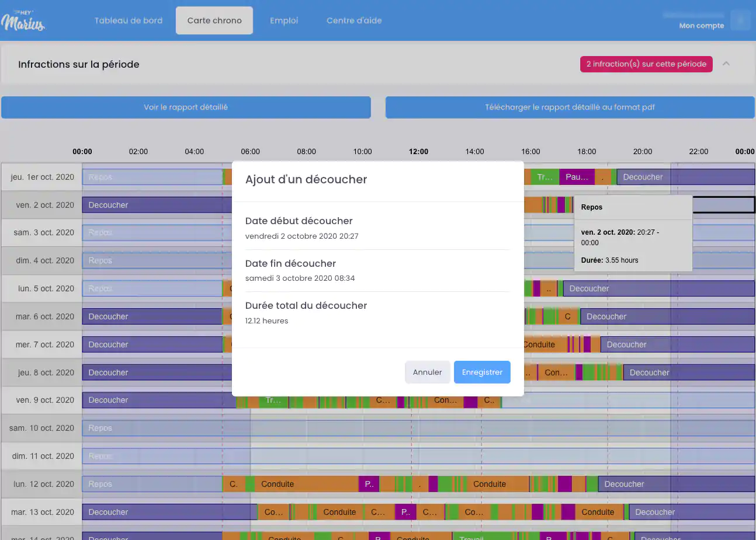This screenshot has width=756, height=540.
Task: Click the first Conduite block on lun. 12 oct.
Action: [x=306, y=484]
